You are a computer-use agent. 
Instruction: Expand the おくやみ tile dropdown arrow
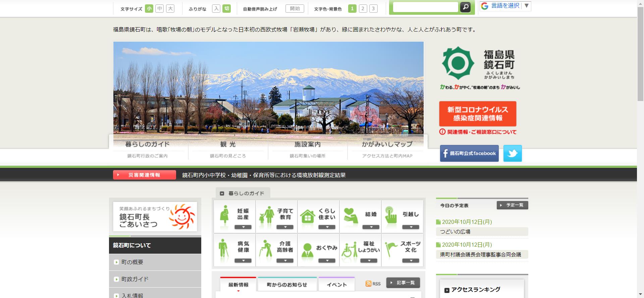(x=327, y=261)
